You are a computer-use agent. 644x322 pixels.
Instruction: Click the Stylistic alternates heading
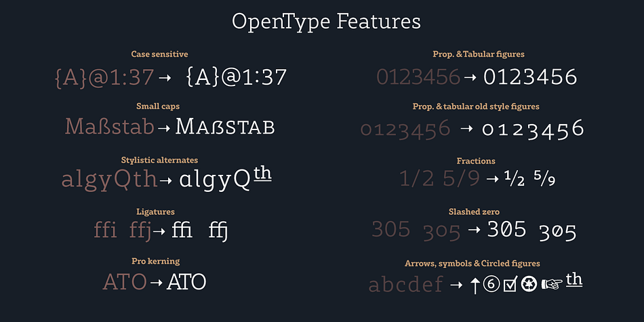[x=159, y=160]
